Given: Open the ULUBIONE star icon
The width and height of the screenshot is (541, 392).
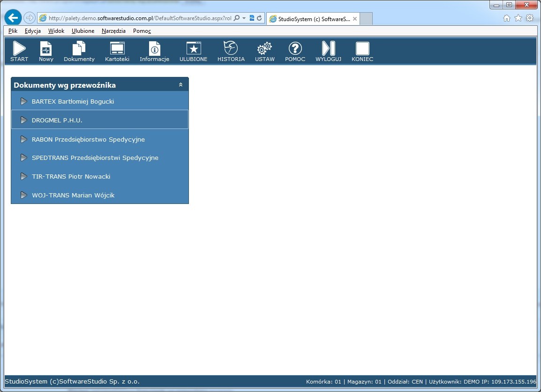Looking at the screenshot, I should (x=194, y=48).
